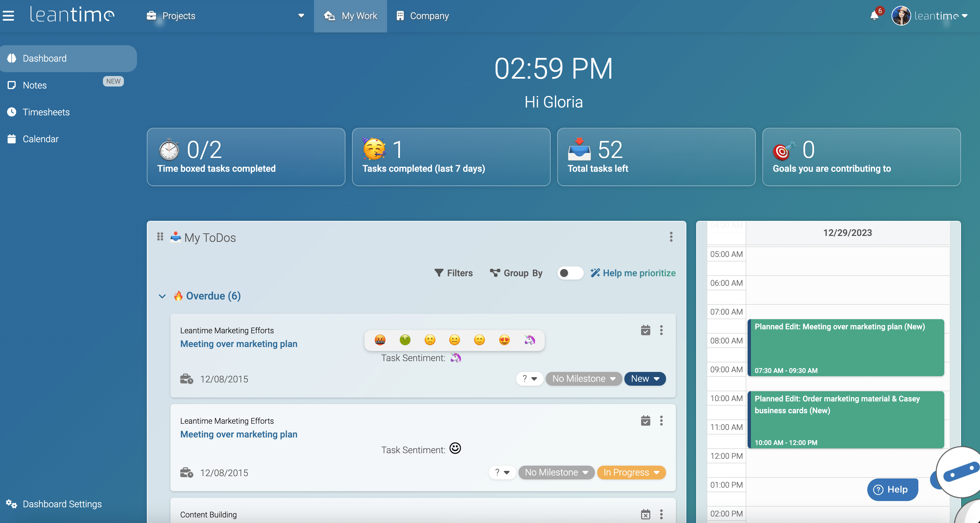Open the hamburger menu in the header
Image resolution: width=980 pixels, height=523 pixels.
click(9, 16)
